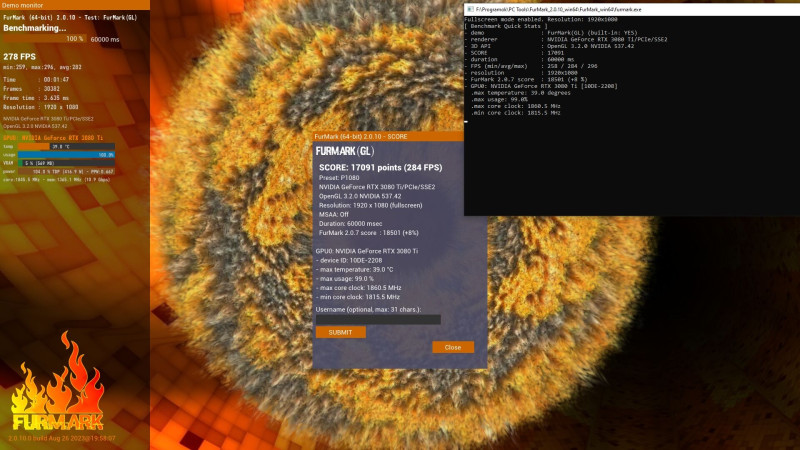Screen dimensions: 800x450
Task: Click the 'MSAA: Off' line
Action: pos(334,214)
